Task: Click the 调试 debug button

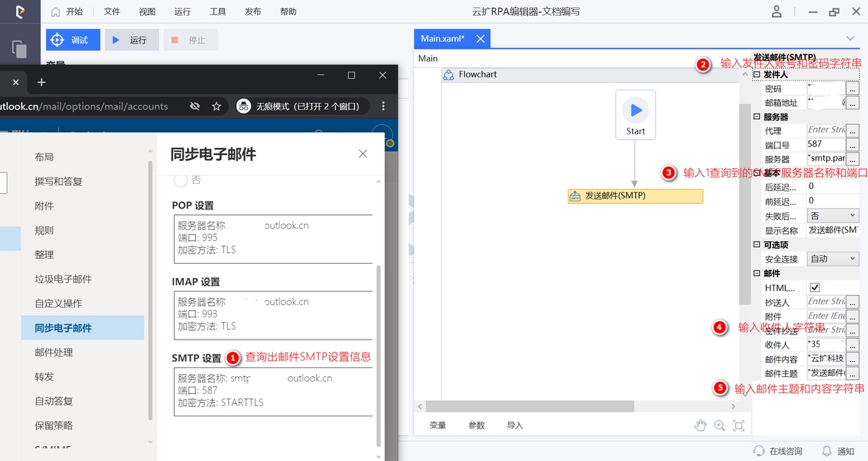Action: coord(73,40)
